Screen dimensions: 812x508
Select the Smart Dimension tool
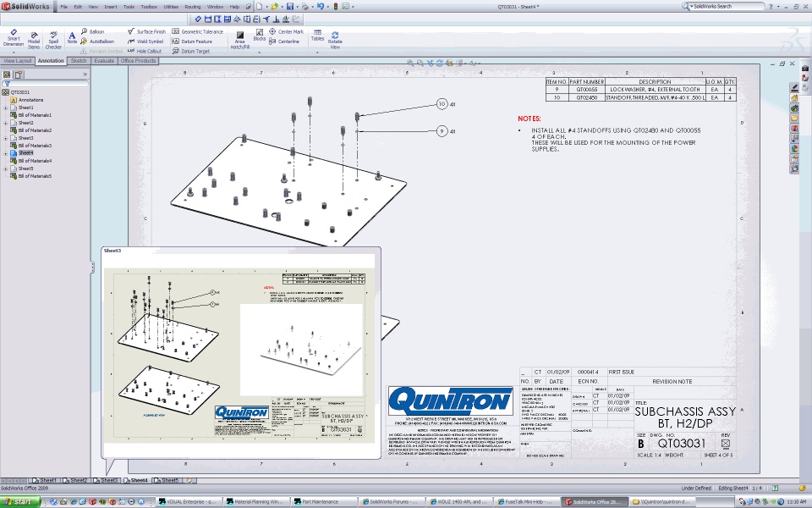(x=14, y=38)
